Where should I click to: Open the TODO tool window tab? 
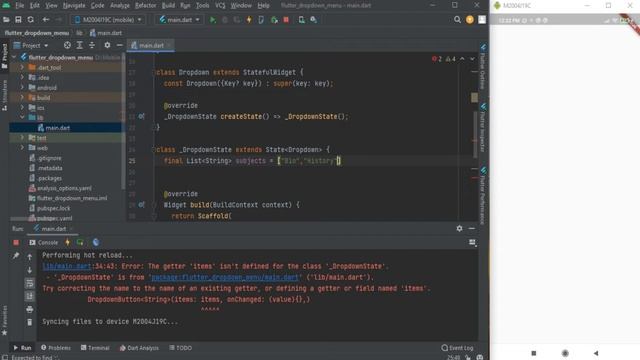coord(180,348)
